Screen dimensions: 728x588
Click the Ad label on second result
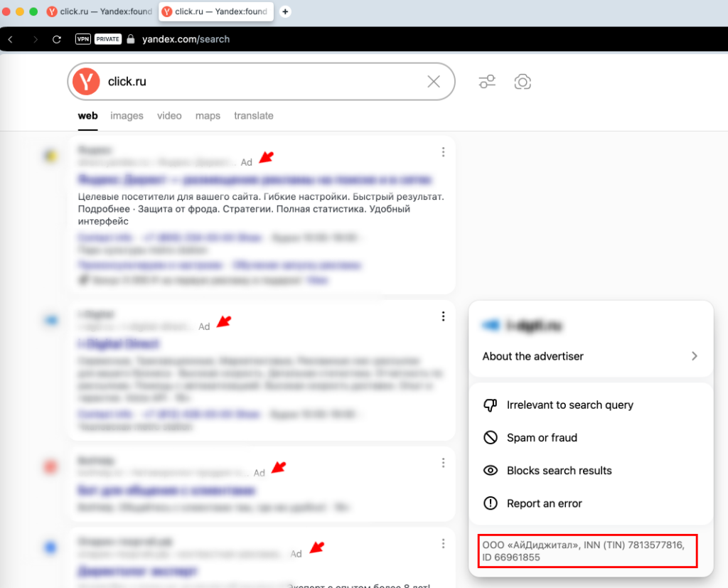pos(204,326)
